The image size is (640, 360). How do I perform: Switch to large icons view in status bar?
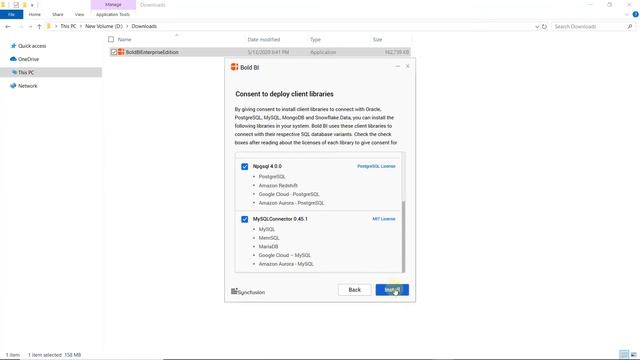(633, 354)
